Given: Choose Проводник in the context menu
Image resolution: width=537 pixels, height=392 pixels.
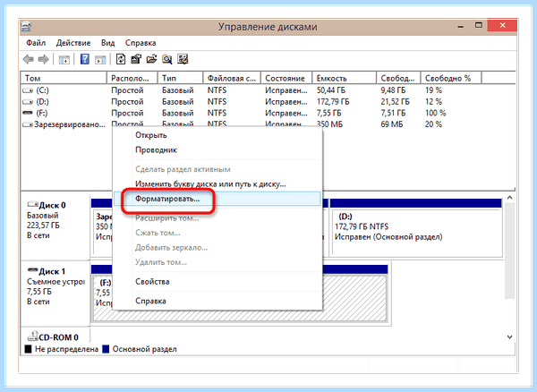Looking at the screenshot, I should (x=217, y=150).
